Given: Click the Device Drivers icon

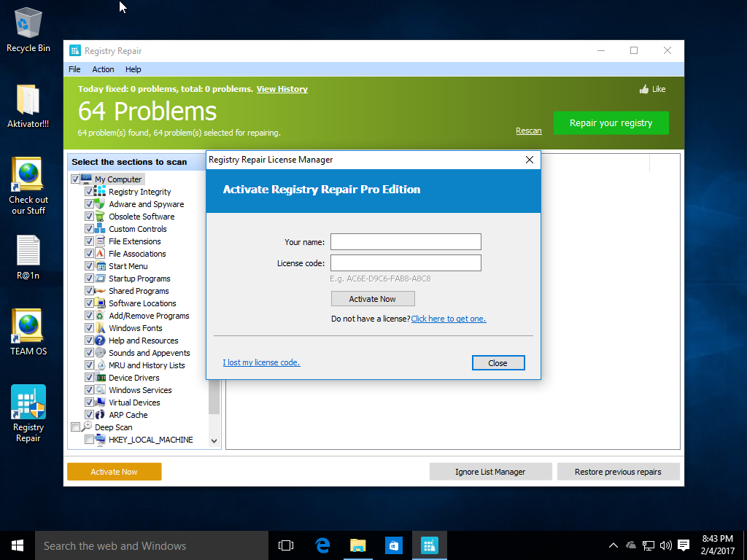Looking at the screenshot, I should pyautogui.click(x=100, y=377).
